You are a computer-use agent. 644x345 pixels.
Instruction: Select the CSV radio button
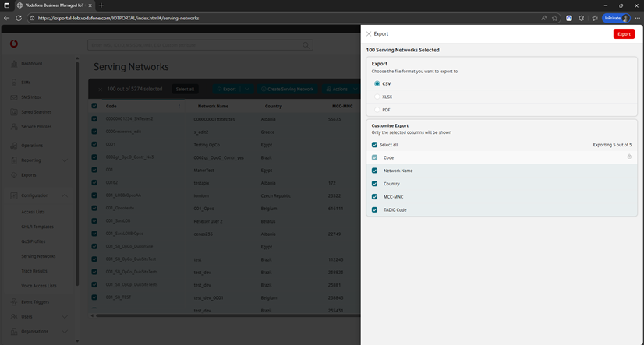377,83
